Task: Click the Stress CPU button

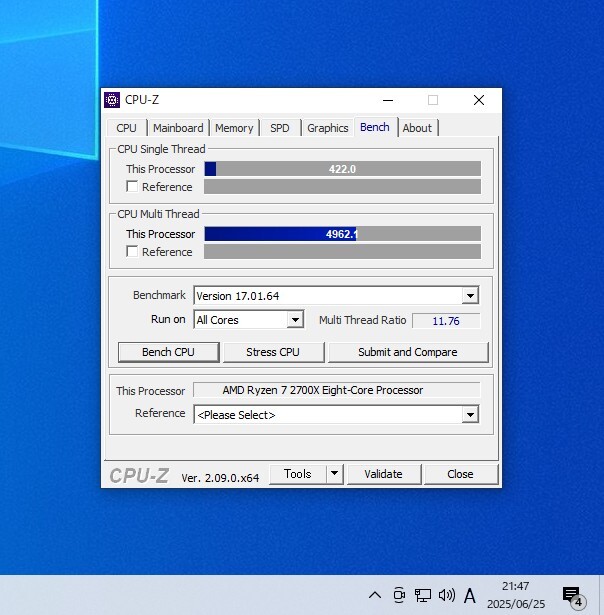Action: (x=273, y=352)
